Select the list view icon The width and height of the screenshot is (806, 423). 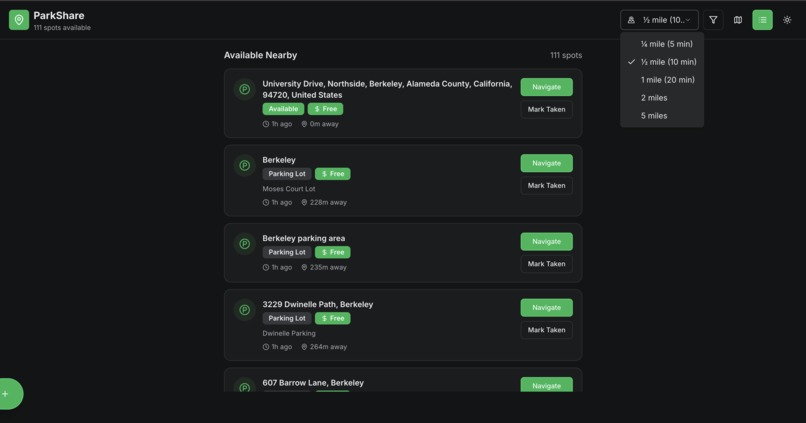pyautogui.click(x=762, y=20)
